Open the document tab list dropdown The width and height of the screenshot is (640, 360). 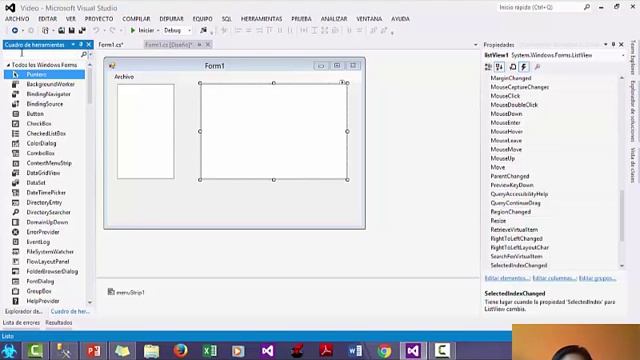tap(476, 44)
